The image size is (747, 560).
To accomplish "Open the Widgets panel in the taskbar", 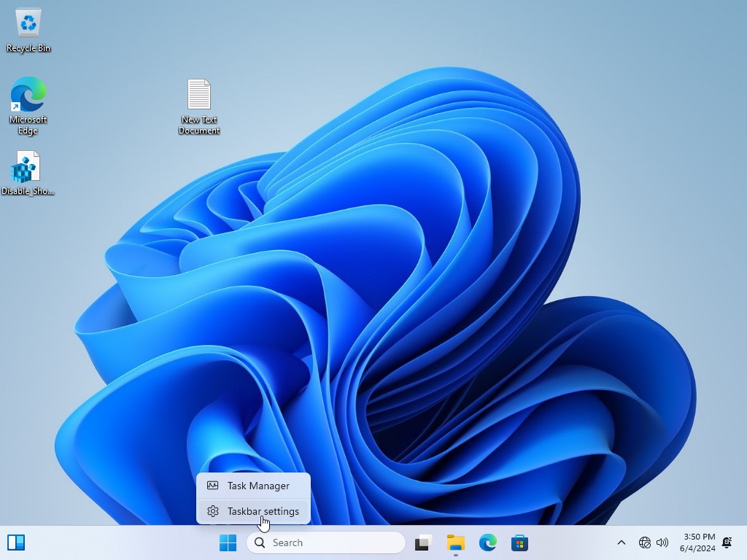I will (x=16, y=542).
